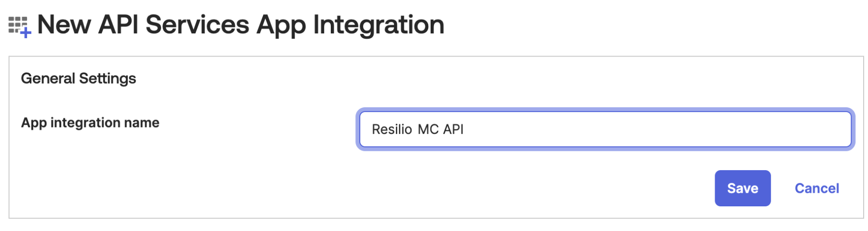Save the new app integration
Image resolution: width=868 pixels, height=231 pixels.
[742, 188]
